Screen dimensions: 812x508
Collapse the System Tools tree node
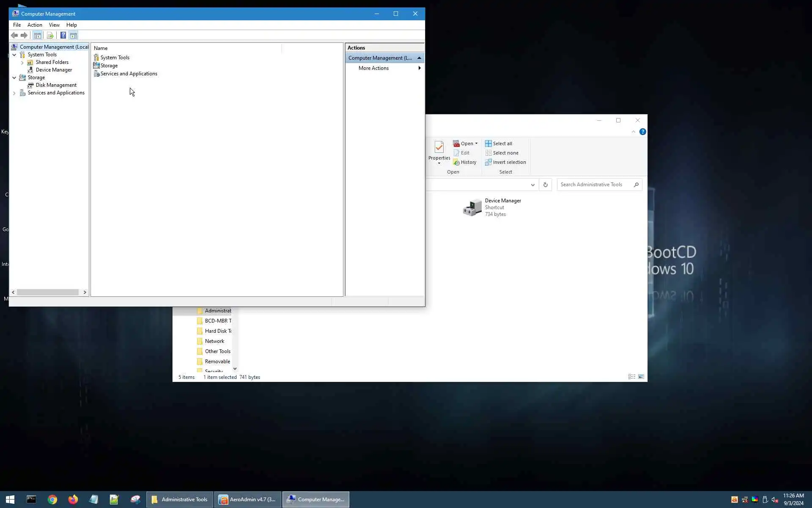(x=14, y=55)
